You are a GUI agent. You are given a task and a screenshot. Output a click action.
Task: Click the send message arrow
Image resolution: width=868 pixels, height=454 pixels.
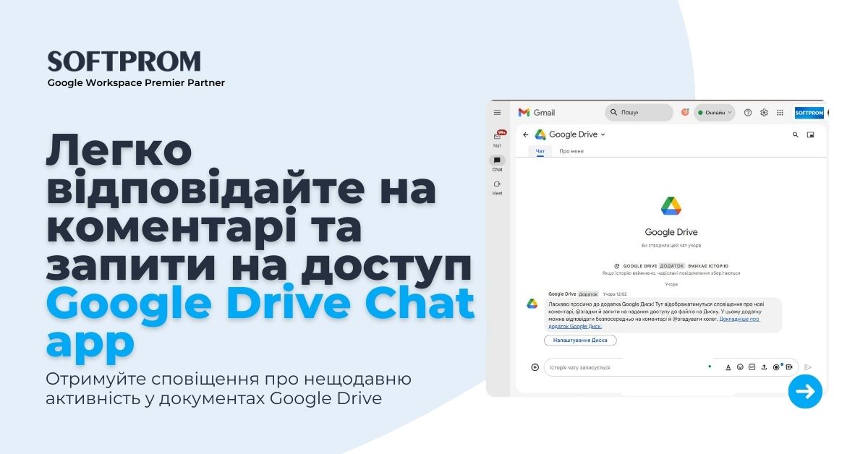[809, 367]
